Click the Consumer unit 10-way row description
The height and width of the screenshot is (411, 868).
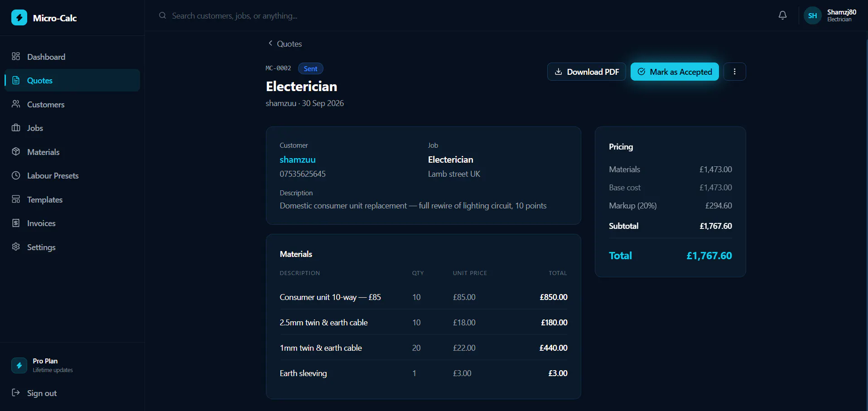coord(330,297)
